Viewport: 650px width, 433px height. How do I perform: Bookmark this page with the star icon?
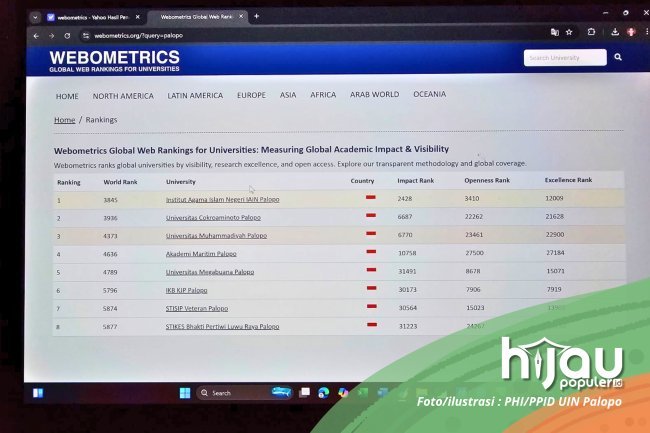(x=569, y=32)
